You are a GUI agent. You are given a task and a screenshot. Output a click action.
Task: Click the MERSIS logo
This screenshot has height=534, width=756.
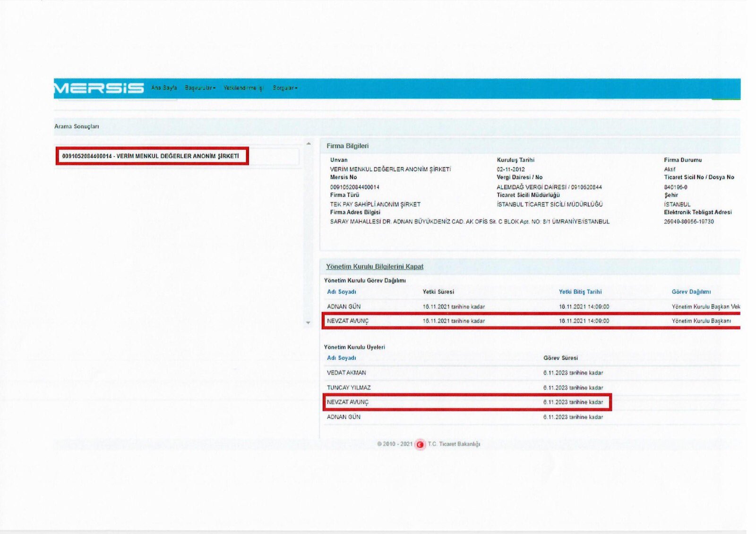coord(99,88)
